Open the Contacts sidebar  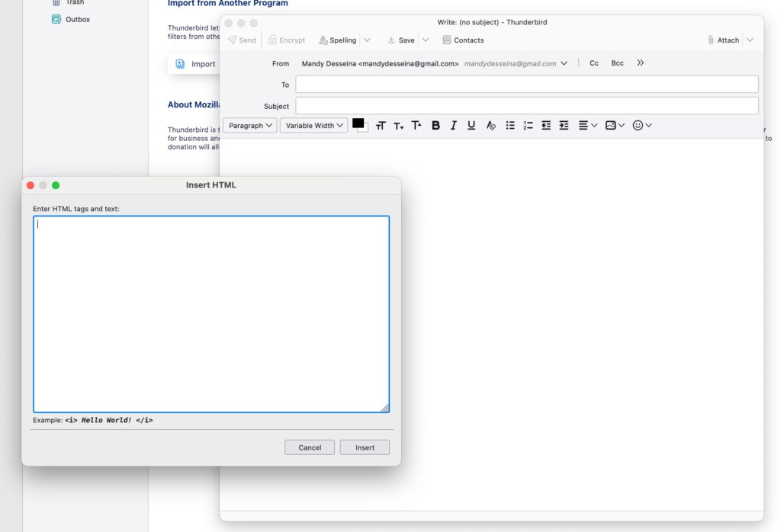(x=463, y=40)
